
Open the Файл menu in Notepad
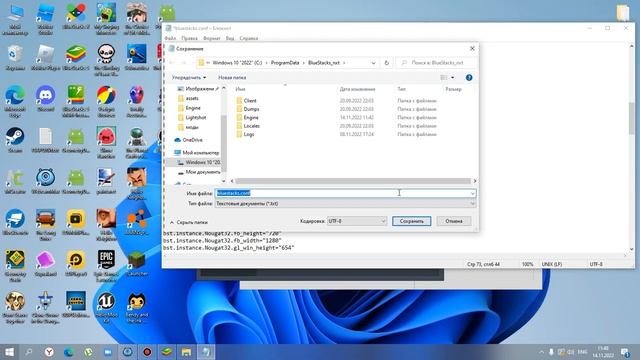(x=170, y=38)
